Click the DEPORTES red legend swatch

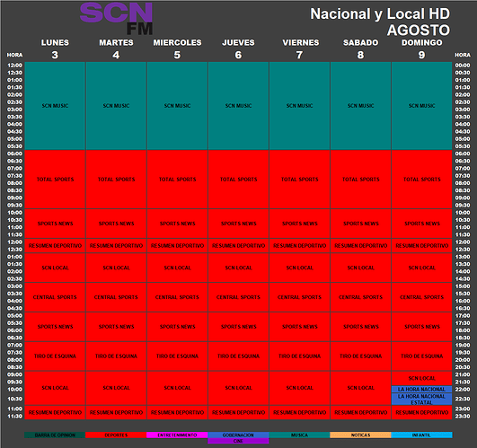coord(116,435)
